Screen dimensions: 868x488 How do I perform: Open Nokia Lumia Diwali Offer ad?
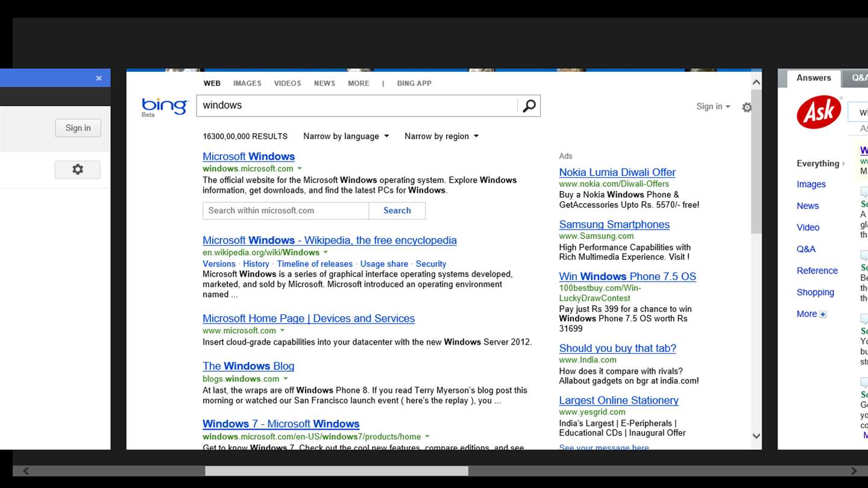(x=617, y=172)
